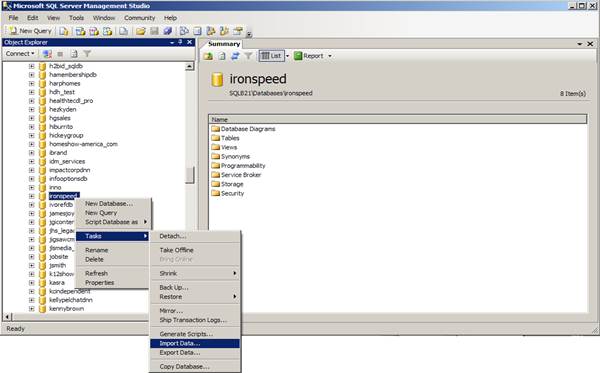Click the Disconnect icon in Object Explorer
The width and height of the screenshot is (600, 373).
point(47,54)
